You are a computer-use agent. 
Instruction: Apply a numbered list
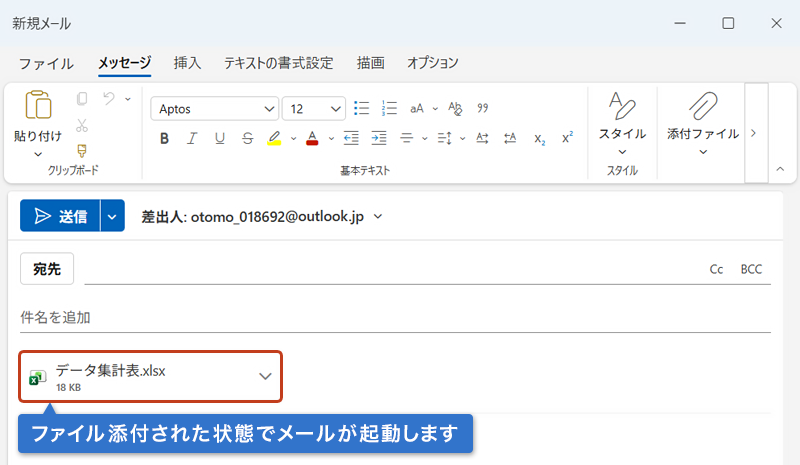point(389,108)
